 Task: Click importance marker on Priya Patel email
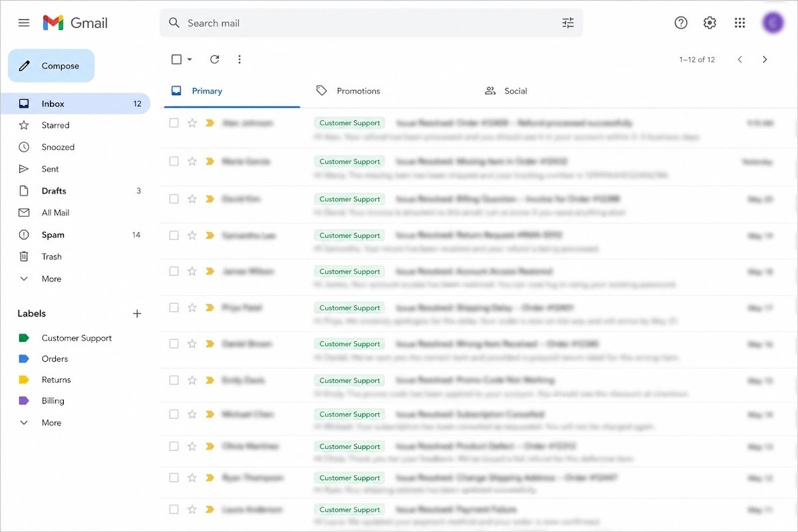pos(210,308)
